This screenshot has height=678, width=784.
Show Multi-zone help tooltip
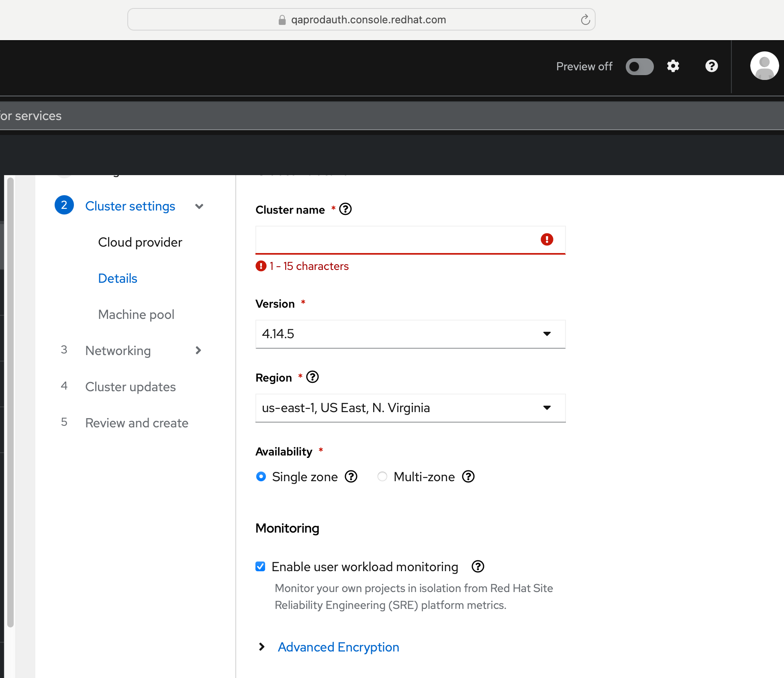[x=468, y=477]
